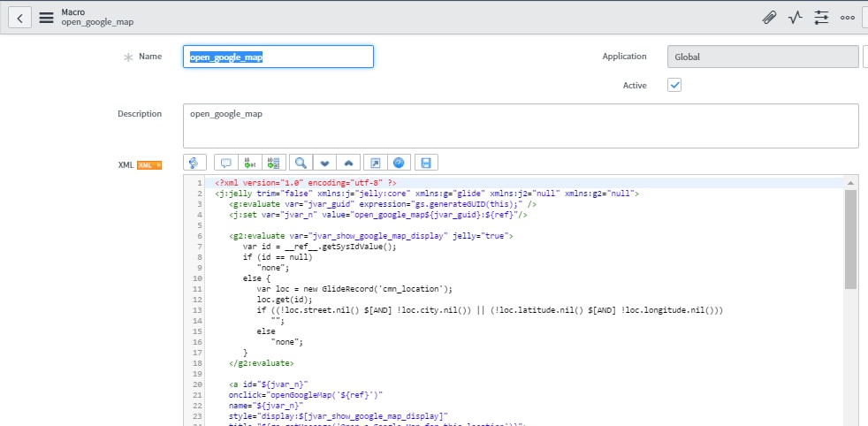Click the closing </g2:evaluate> tag
Viewport: 868px width, 426px height.
coord(262,363)
